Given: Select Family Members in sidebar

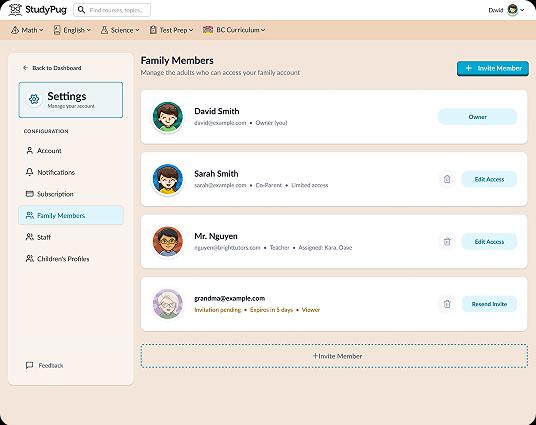Looking at the screenshot, I should point(71,215).
